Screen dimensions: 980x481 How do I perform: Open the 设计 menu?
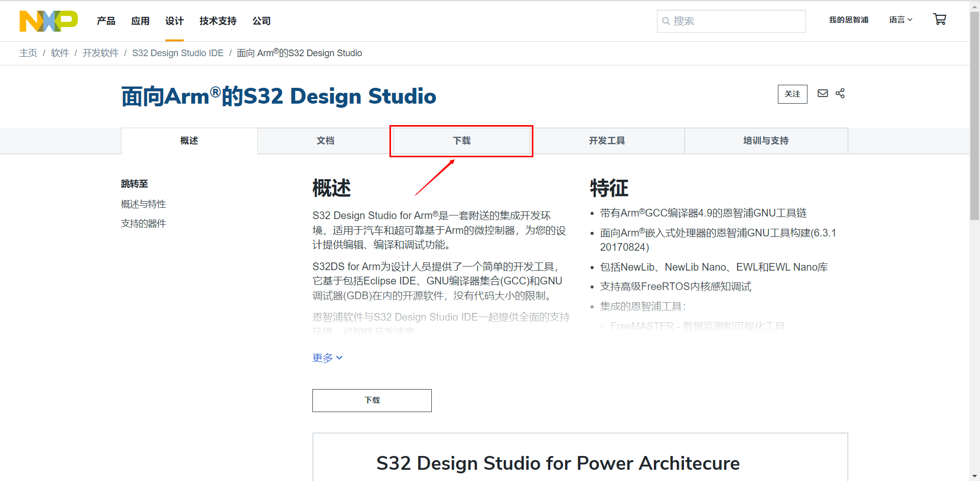tap(174, 21)
